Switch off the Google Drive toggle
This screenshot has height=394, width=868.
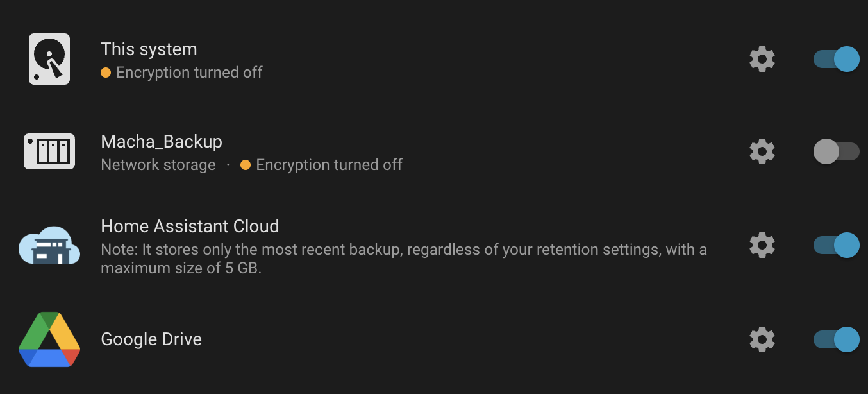click(836, 339)
